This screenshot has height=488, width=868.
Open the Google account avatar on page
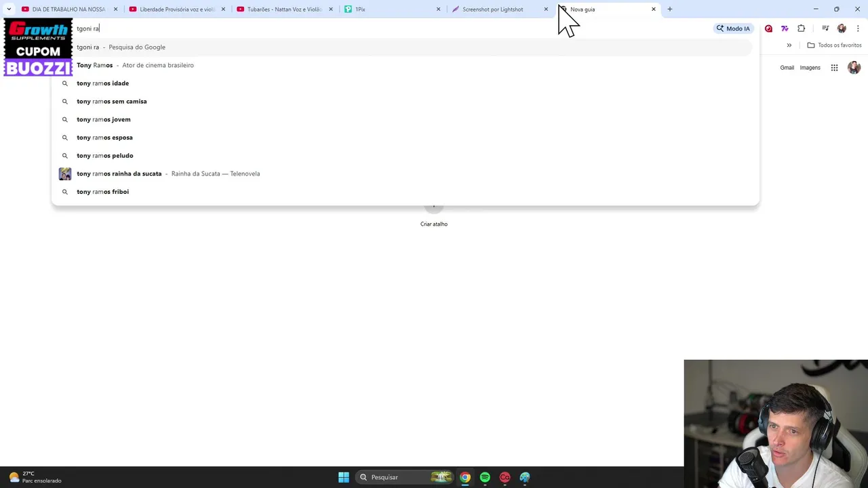tap(854, 68)
